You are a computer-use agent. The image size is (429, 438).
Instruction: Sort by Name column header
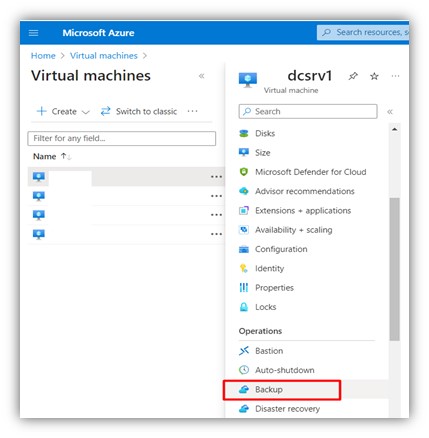(x=44, y=156)
